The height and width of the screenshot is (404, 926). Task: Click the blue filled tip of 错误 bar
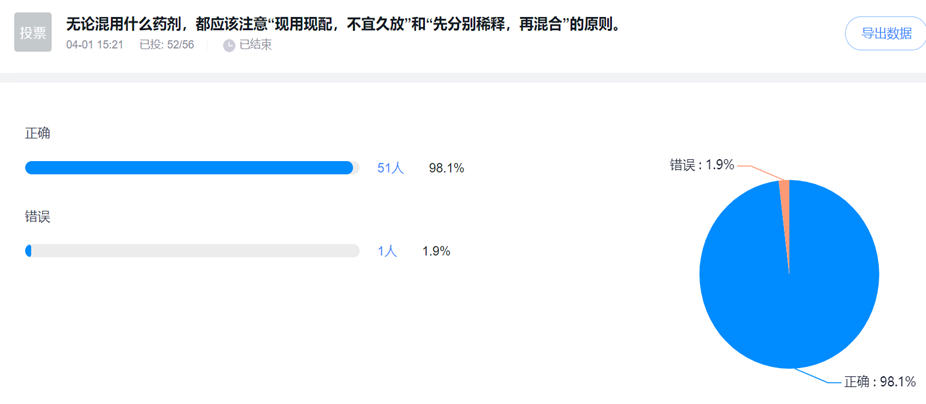tap(29, 251)
